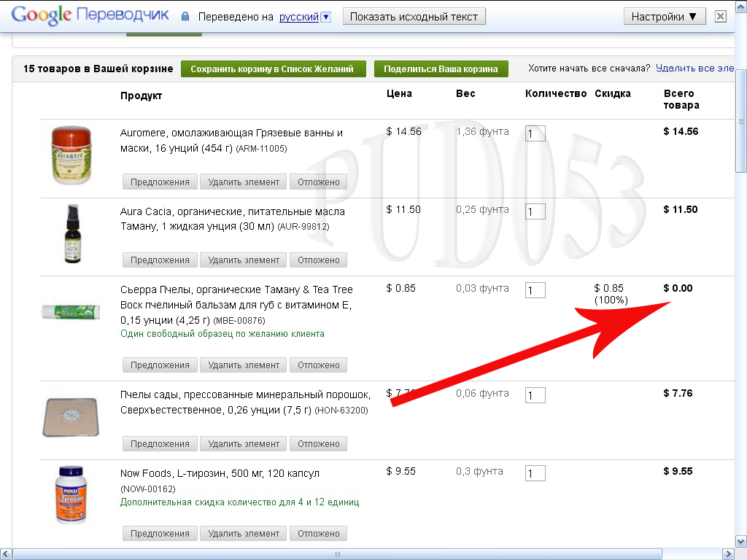Image resolution: width=747 pixels, height=560 pixels.
Task: Click Отложено for Auromere item
Action: (x=318, y=182)
